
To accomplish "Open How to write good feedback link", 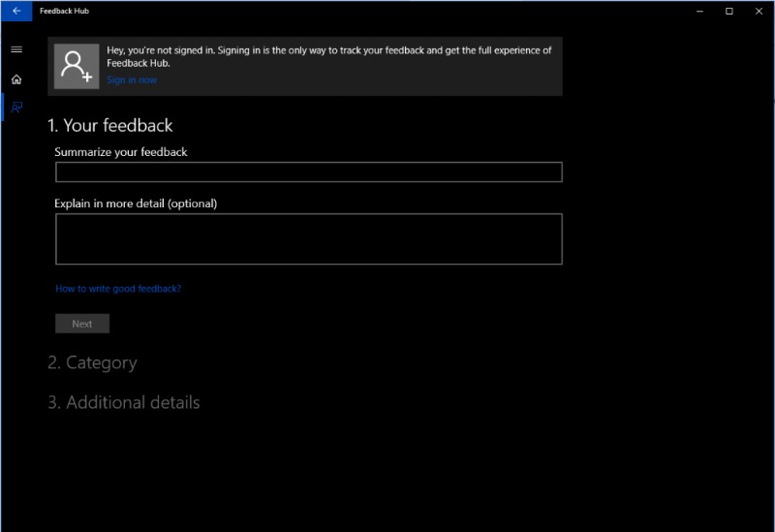I will (x=118, y=289).
